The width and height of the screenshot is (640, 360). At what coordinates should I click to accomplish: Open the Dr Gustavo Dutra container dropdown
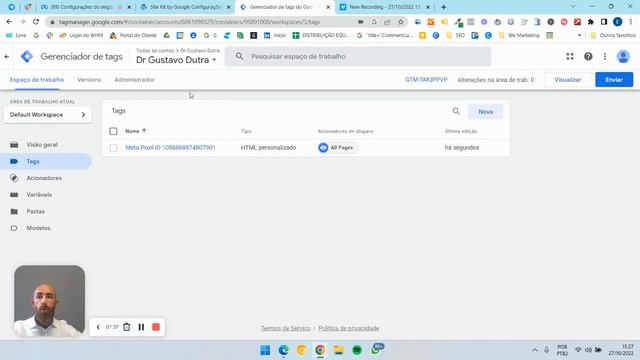(176, 60)
